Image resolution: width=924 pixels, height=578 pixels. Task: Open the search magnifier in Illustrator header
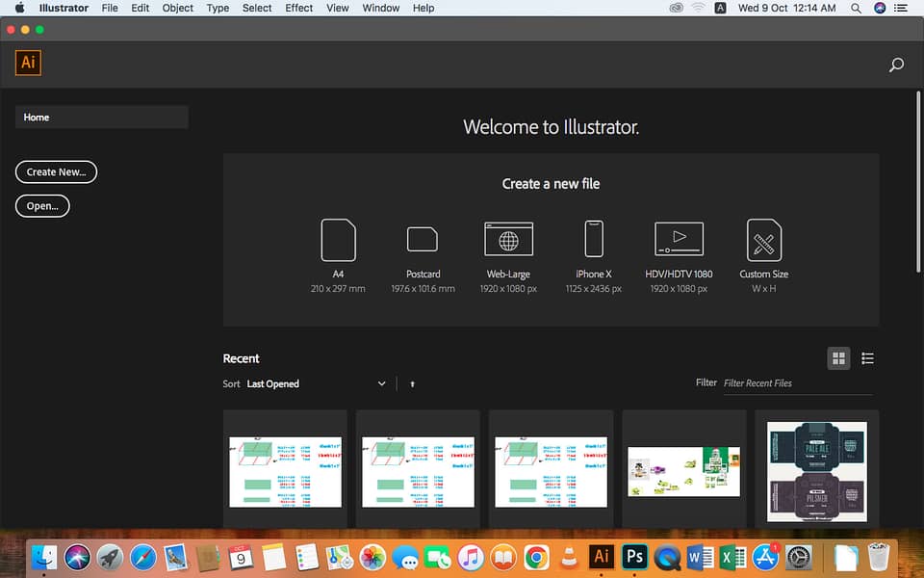click(x=896, y=66)
